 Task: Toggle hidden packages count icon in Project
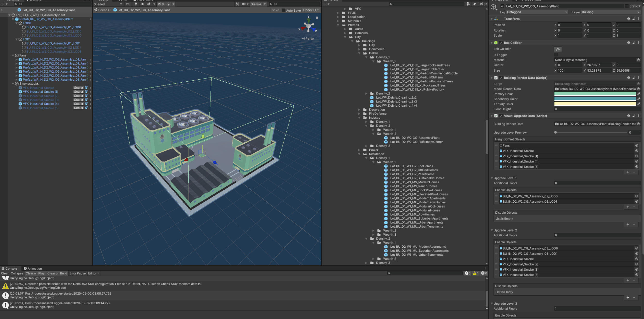click(x=483, y=4)
